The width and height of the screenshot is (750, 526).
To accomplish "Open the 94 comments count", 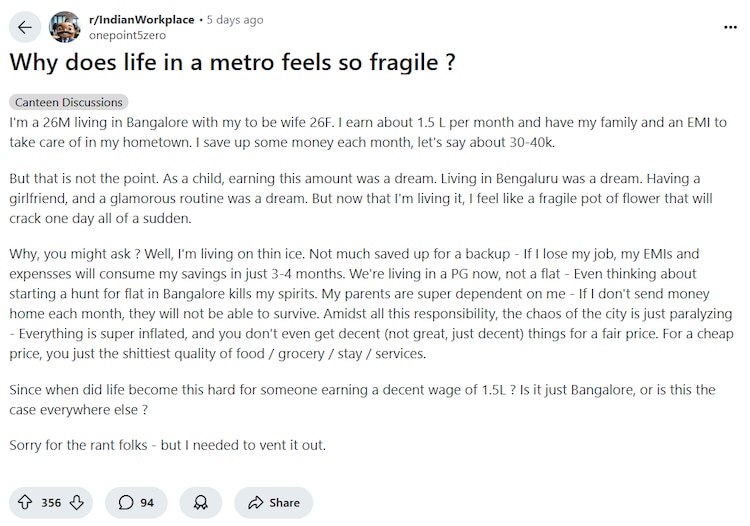I will (147, 502).
